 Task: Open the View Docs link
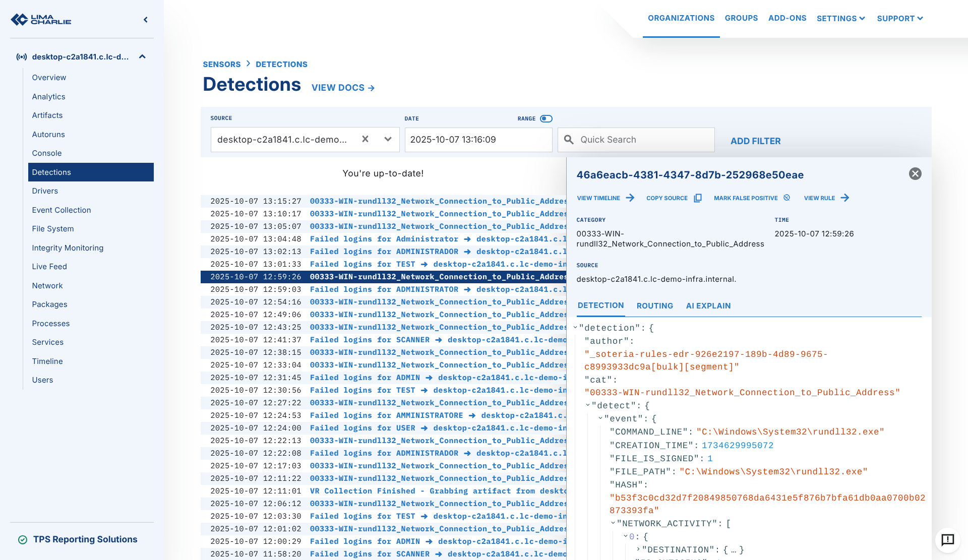tap(343, 88)
